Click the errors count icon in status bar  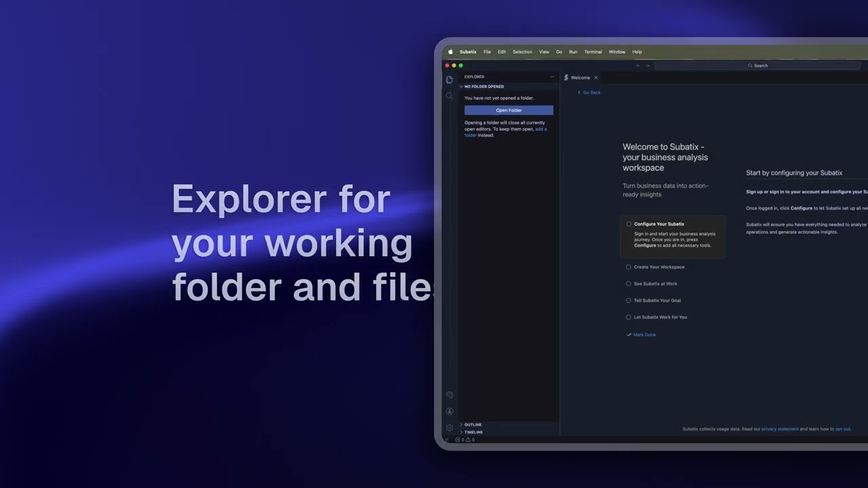pyautogui.click(x=459, y=439)
